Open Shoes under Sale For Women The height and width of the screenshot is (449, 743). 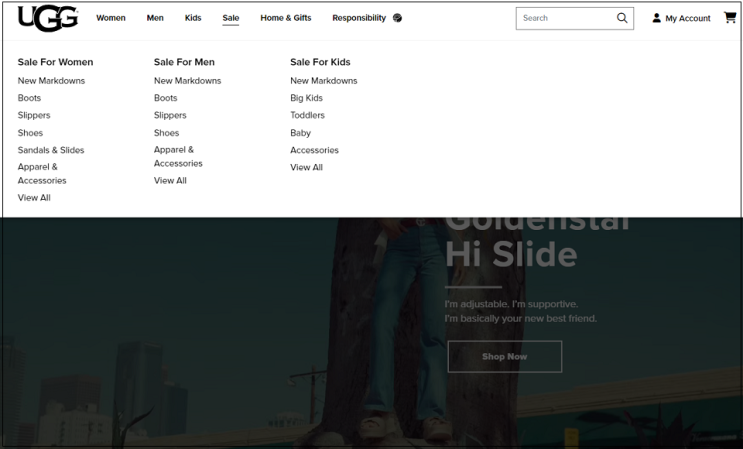pos(30,133)
